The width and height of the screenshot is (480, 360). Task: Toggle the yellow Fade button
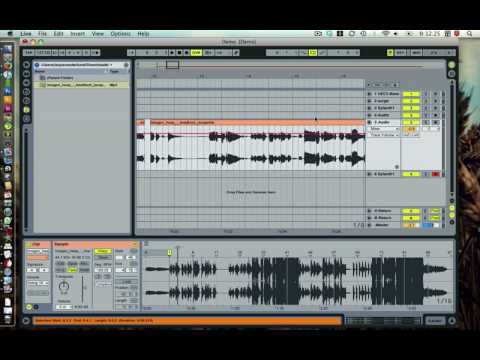[72, 270]
